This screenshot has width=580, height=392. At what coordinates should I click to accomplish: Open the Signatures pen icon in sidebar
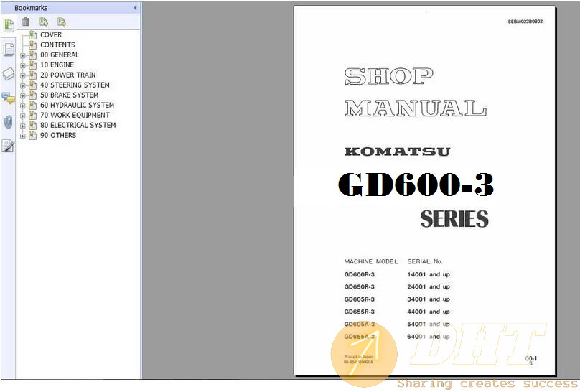click(8, 146)
